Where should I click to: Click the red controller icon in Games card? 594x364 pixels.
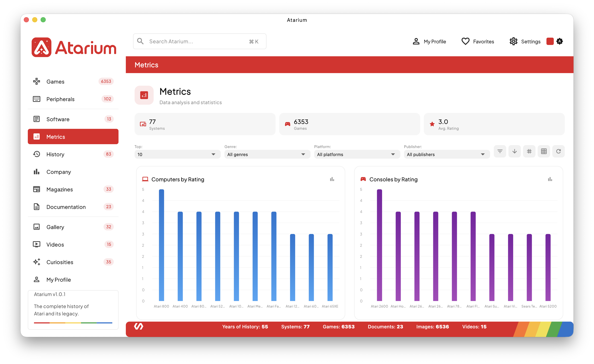288,124
